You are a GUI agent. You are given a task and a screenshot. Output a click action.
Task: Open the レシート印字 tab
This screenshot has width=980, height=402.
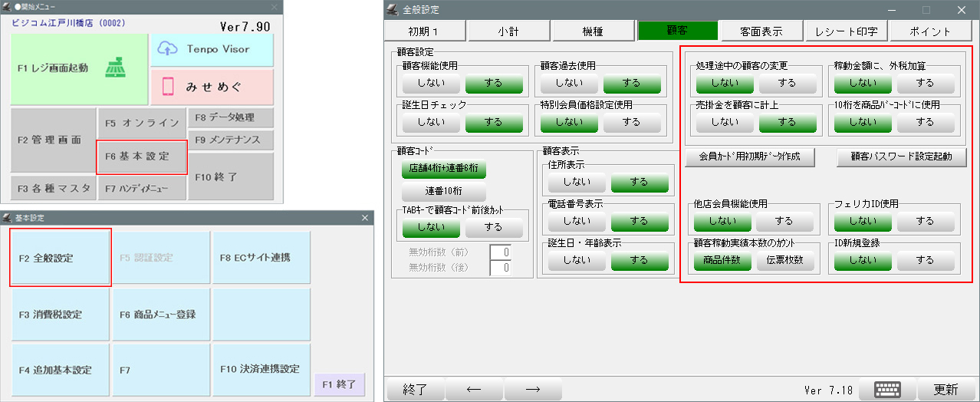846,31
